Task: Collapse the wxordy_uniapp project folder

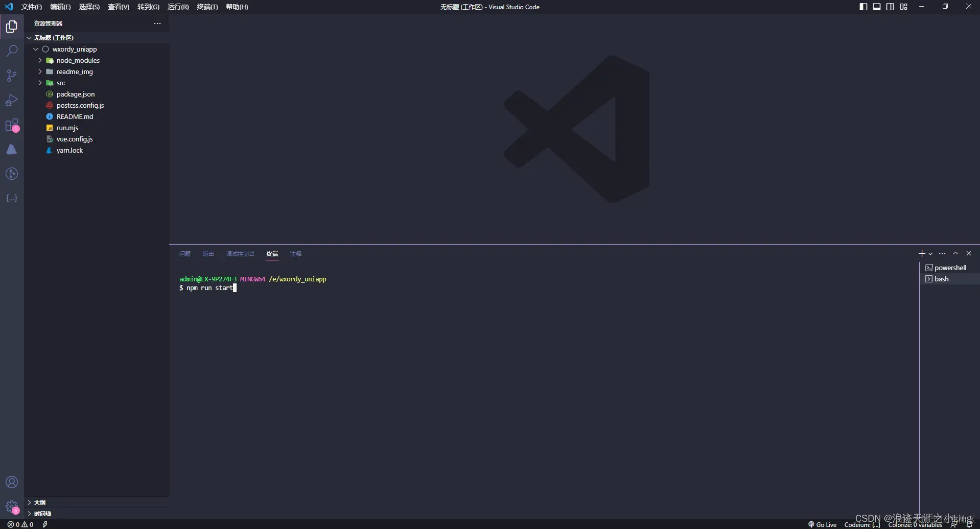Action: pyautogui.click(x=36, y=49)
